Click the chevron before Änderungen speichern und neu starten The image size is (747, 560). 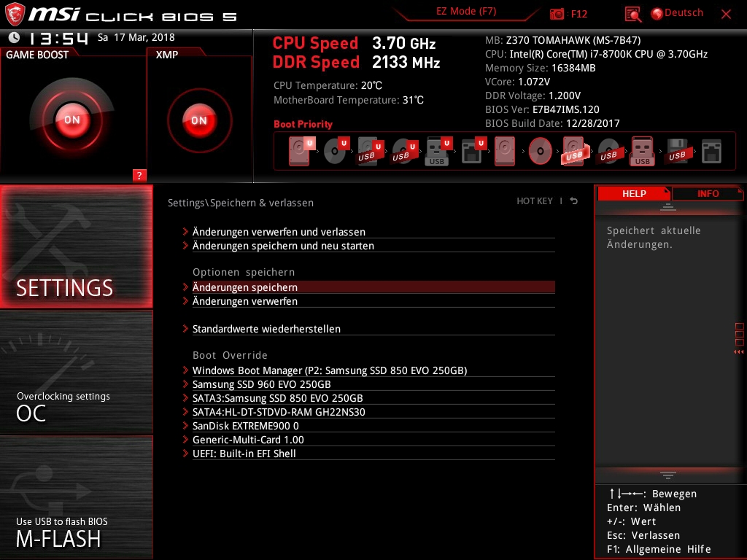tap(185, 246)
